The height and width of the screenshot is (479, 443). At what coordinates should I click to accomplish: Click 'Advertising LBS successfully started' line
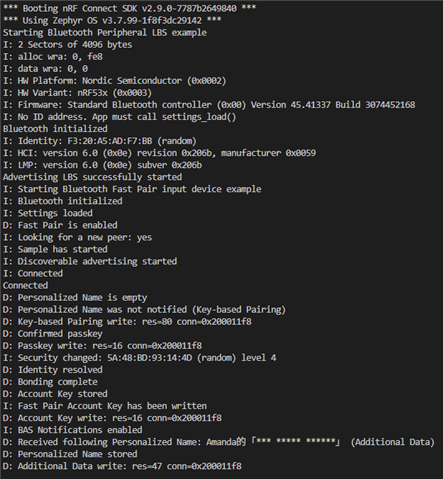92,177
